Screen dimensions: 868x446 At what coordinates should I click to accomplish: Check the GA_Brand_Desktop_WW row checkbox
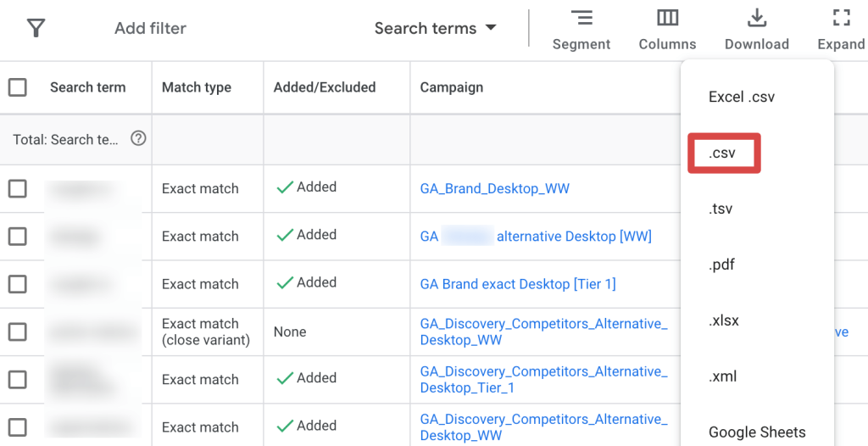[18, 189]
